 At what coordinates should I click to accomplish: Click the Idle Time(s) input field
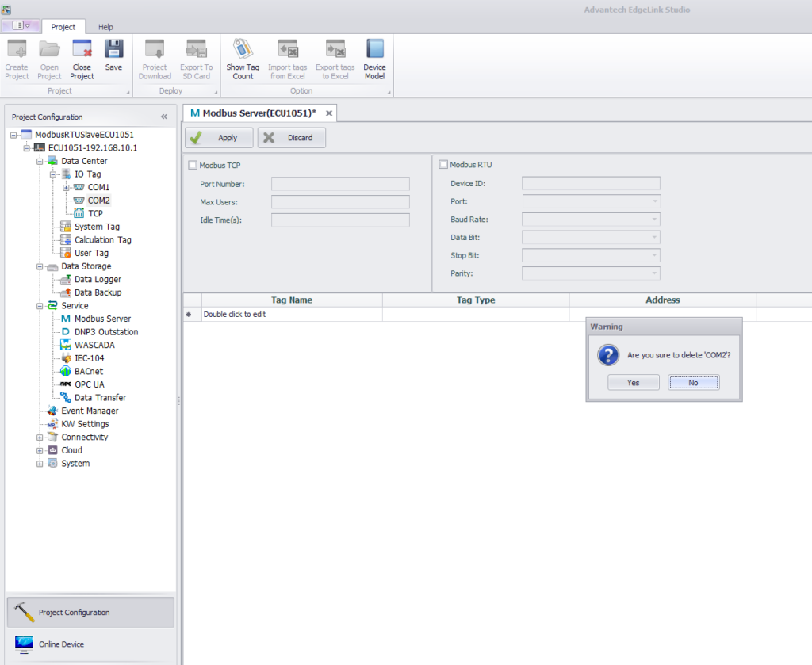(340, 220)
